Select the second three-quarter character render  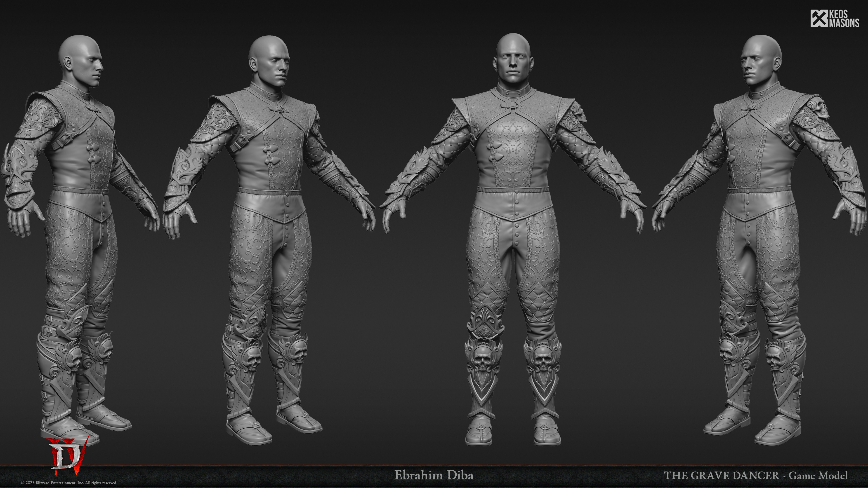[x=269, y=240]
